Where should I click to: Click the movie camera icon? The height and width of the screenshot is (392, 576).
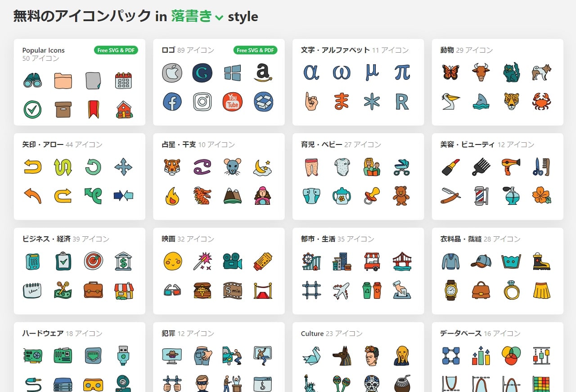[232, 261]
